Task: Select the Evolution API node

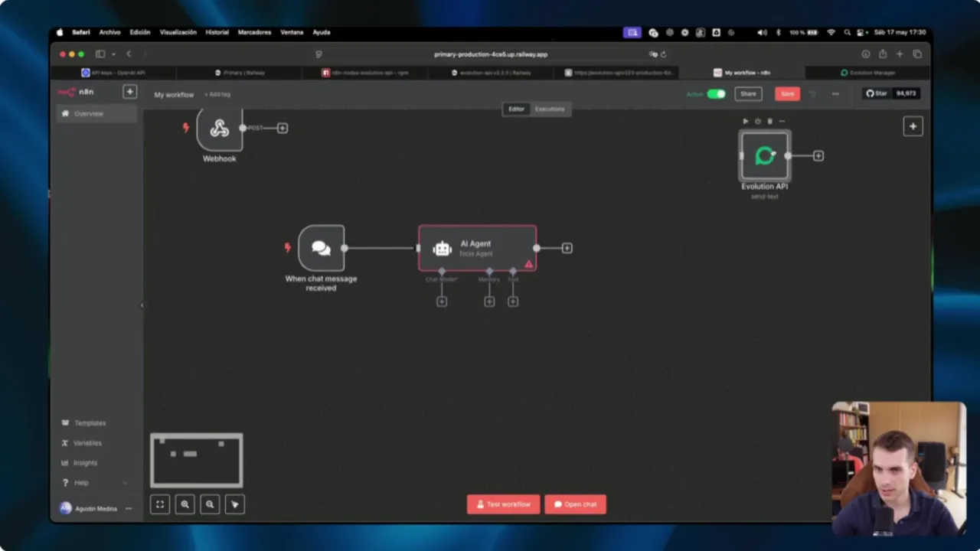Action: coord(764,156)
